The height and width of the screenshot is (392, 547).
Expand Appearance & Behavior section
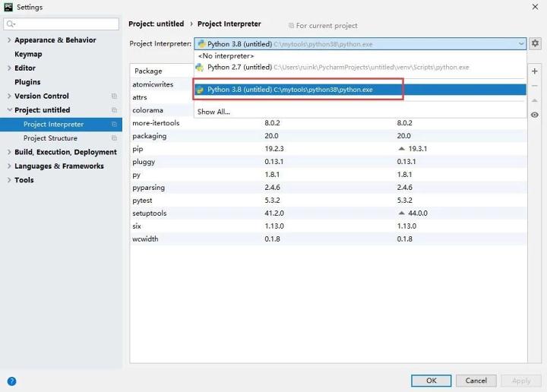[9, 40]
